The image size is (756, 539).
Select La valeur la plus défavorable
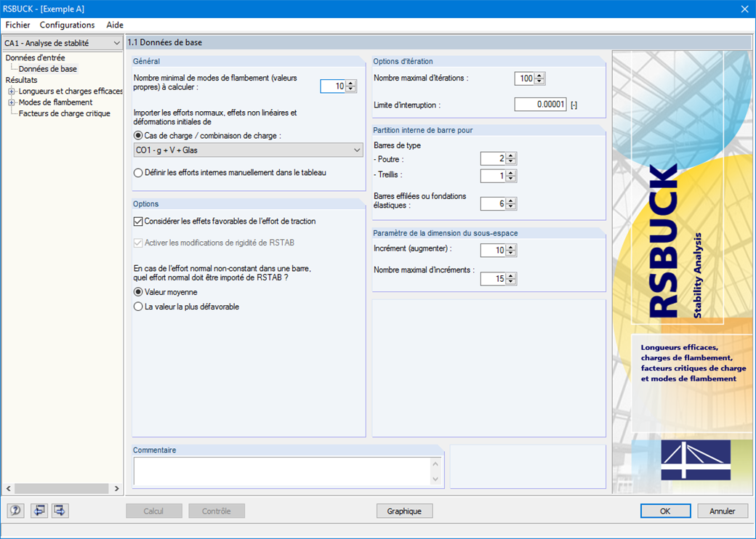(x=138, y=307)
